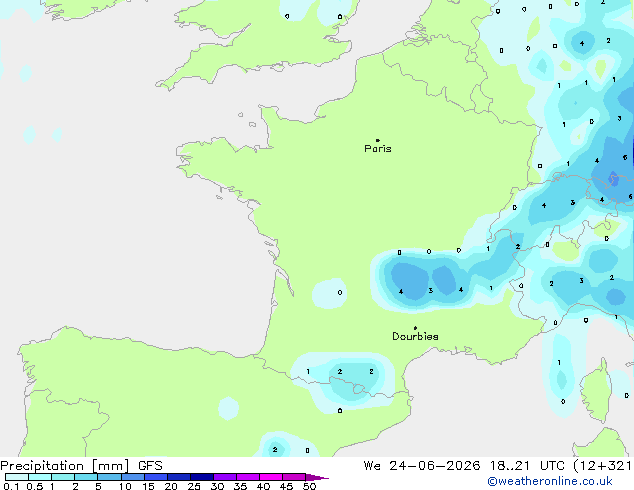Click the legend label '15'
Image resolution: width=634 pixels, height=490 pixels.
(x=148, y=486)
